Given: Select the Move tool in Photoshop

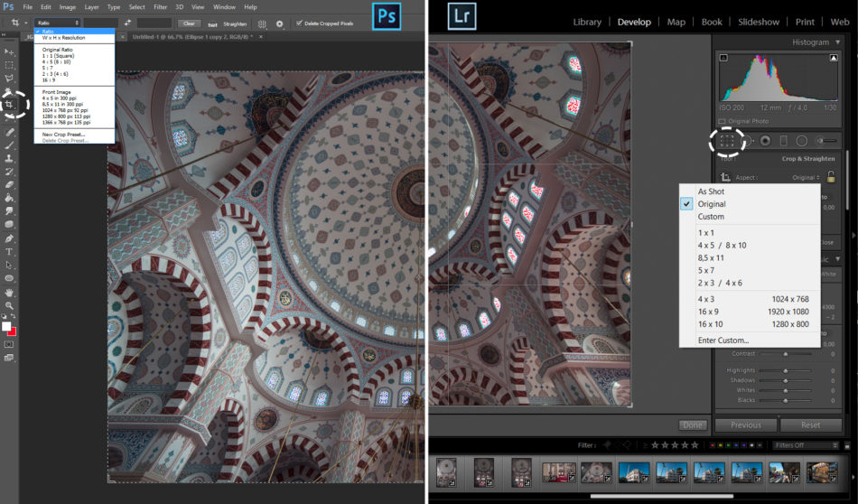Looking at the screenshot, I should pyautogui.click(x=10, y=52).
